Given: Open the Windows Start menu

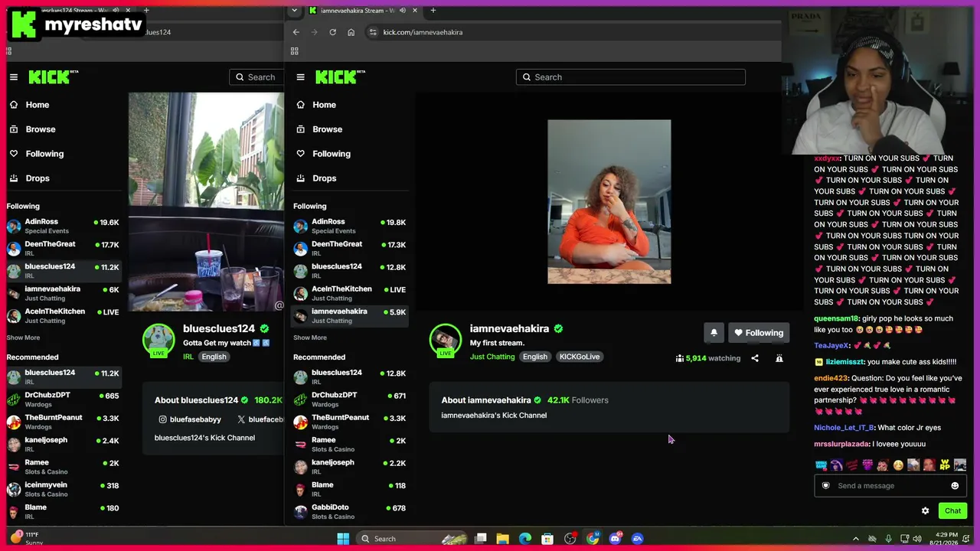Looking at the screenshot, I should tap(343, 539).
